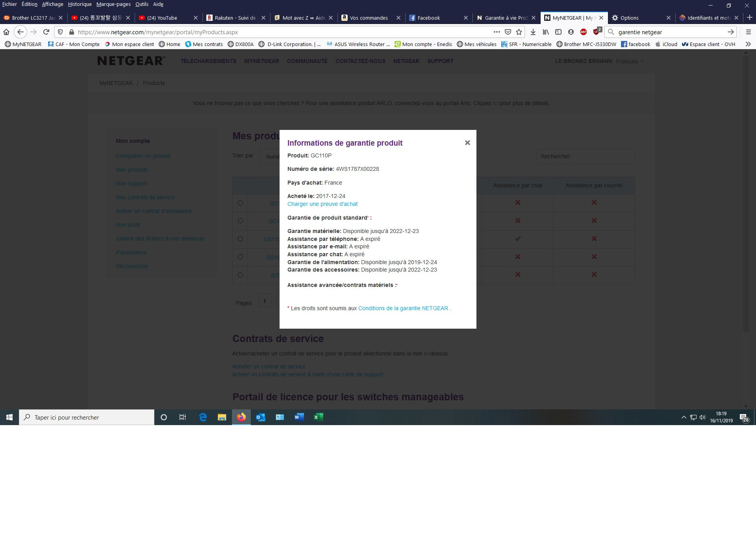This screenshot has width=756, height=555.
Task: Select the GS110 product row radio button
Action: coord(240,239)
